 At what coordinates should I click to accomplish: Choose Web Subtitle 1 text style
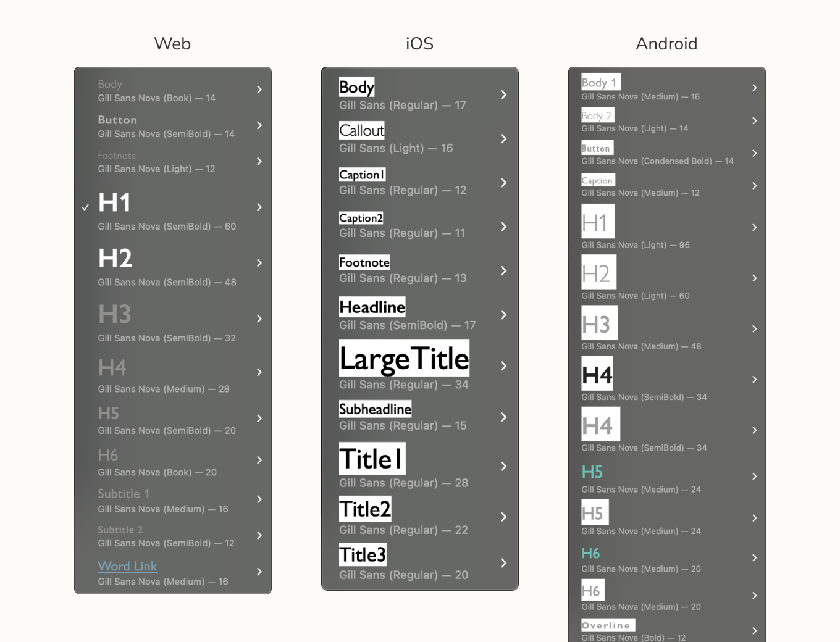[173, 501]
